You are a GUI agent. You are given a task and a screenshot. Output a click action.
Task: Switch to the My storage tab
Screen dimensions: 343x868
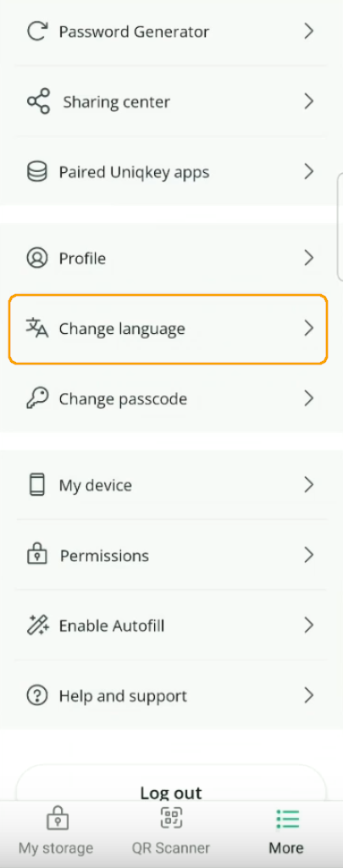(56, 832)
